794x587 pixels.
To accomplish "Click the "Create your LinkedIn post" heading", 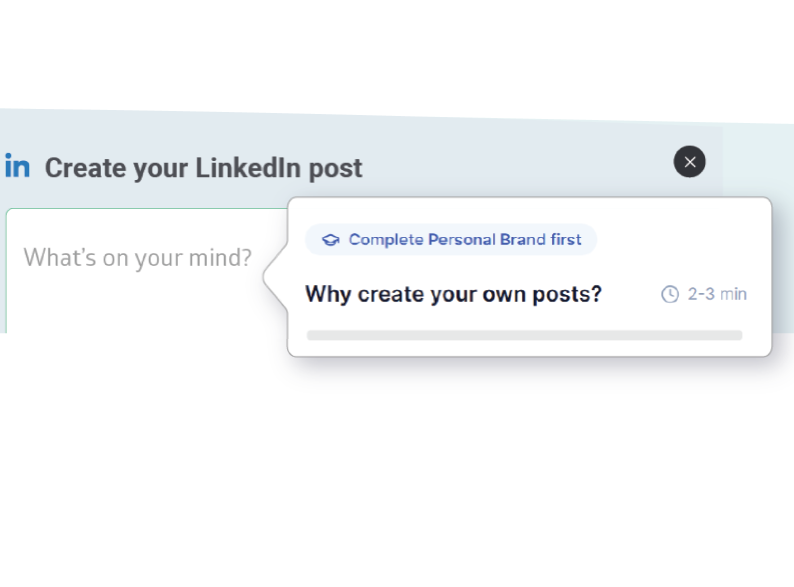I will (203, 168).
